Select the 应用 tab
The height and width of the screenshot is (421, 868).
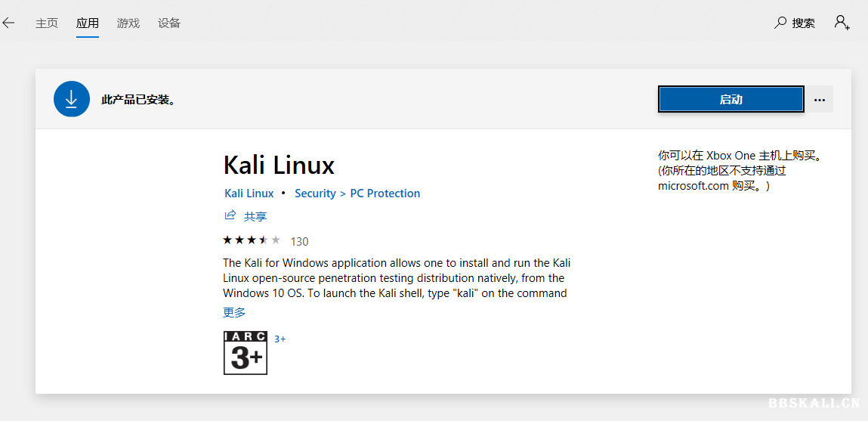[88, 23]
